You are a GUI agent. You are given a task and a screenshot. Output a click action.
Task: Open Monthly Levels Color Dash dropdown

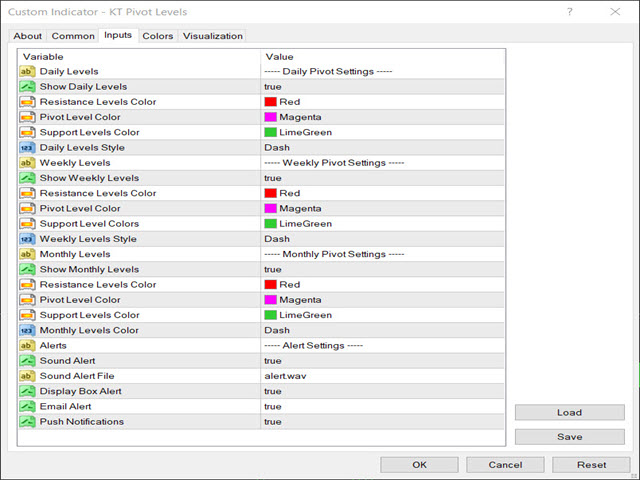click(382, 330)
